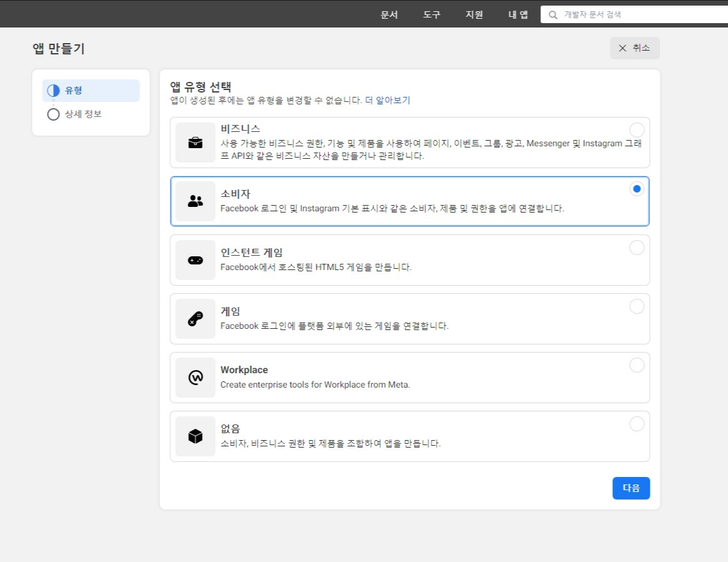Click the controller icon for 게임

196,319
